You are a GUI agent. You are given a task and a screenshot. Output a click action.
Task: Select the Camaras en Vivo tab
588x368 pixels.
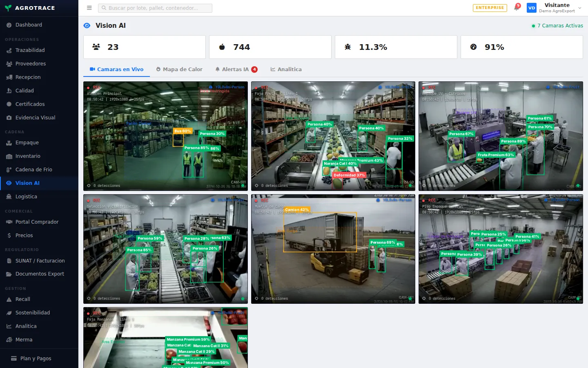pyautogui.click(x=116, y=70)
